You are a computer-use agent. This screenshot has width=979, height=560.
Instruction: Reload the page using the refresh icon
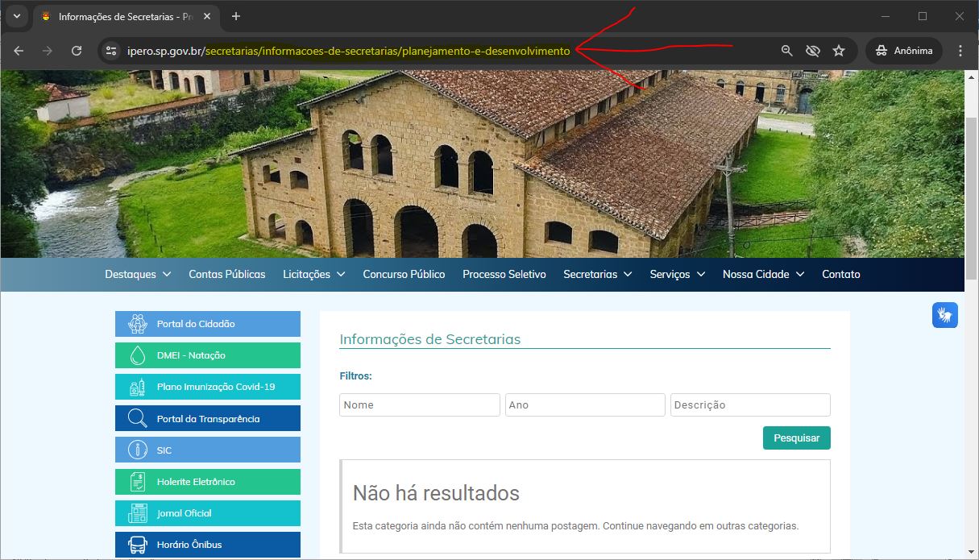(77, 51)
